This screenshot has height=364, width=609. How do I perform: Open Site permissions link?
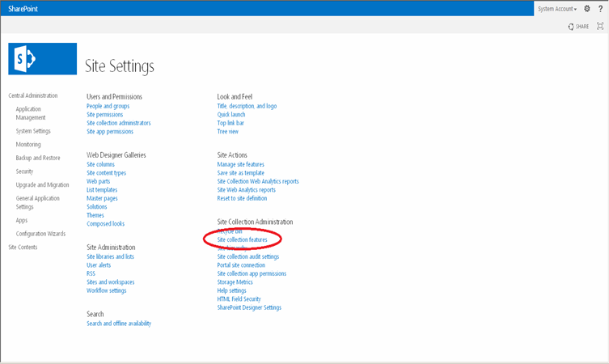coord(104,115)
